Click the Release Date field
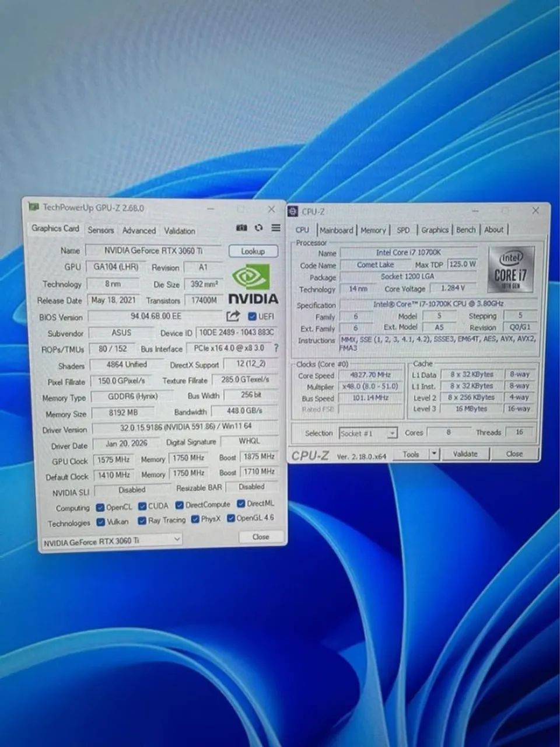This screenshot has height=747, width=560. (x=114, y=300)
